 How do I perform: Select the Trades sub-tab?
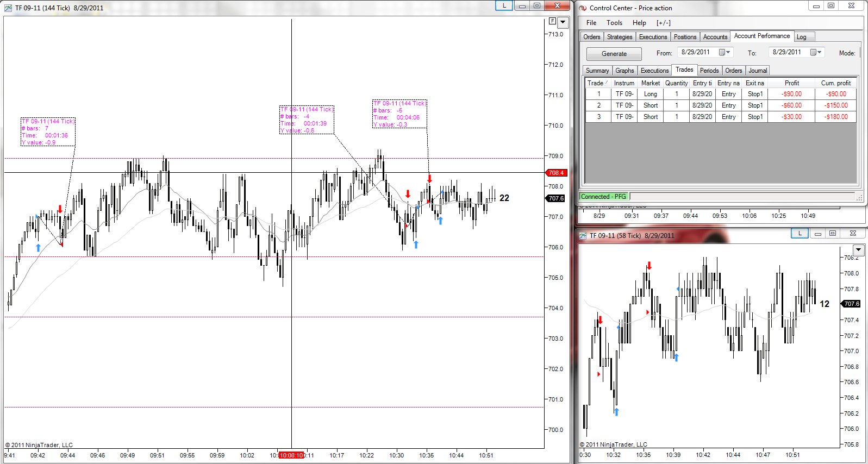click(x=684, y=70)
